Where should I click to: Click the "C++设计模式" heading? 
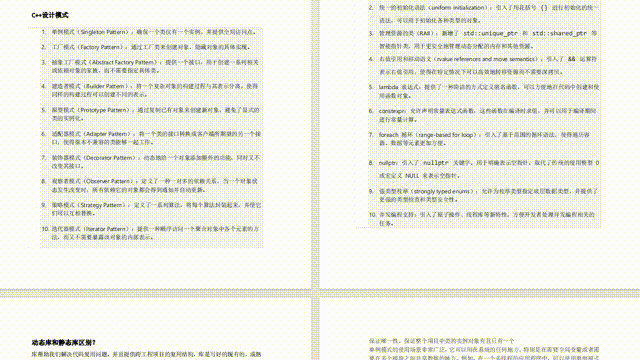click(50, 15)
